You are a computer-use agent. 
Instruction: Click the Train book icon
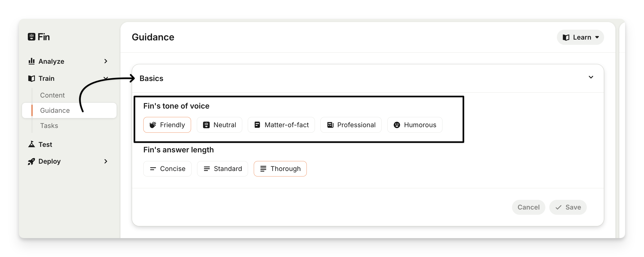(x=31, y=78)
